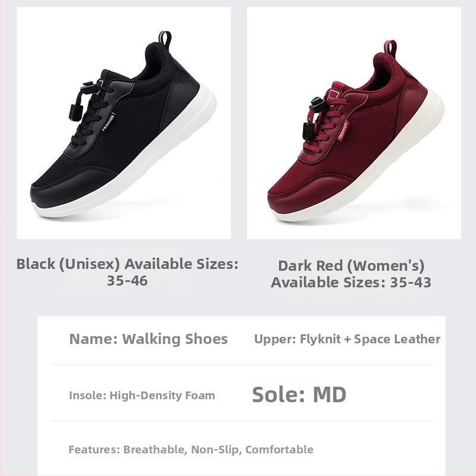
Task: Click the FASHION tag on red shoe
Action: (343, 130)
